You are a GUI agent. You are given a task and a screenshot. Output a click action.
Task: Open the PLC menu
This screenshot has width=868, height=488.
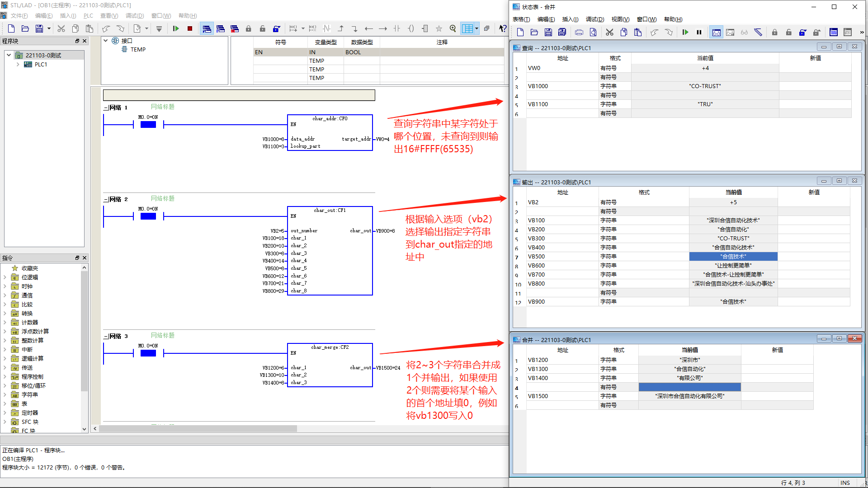coord(88,16)
